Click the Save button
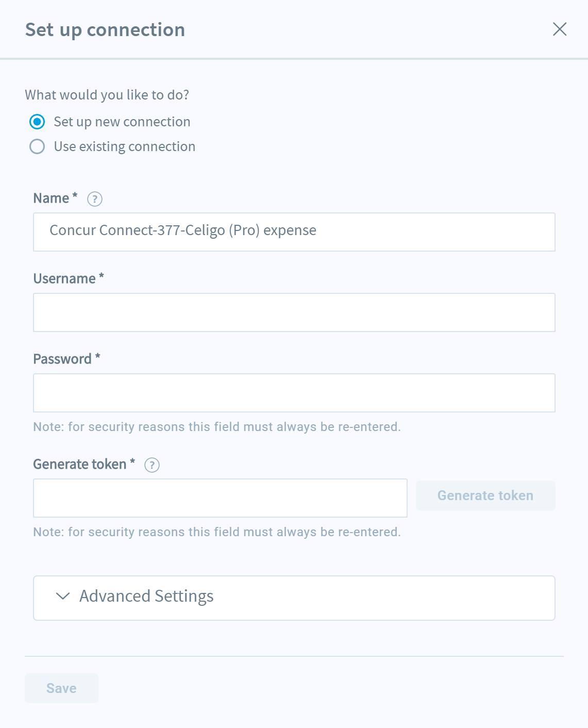 [61, 688]
